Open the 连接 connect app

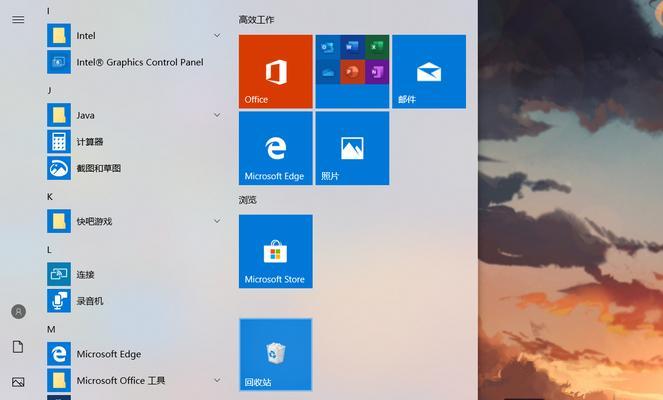click(134, 274)
